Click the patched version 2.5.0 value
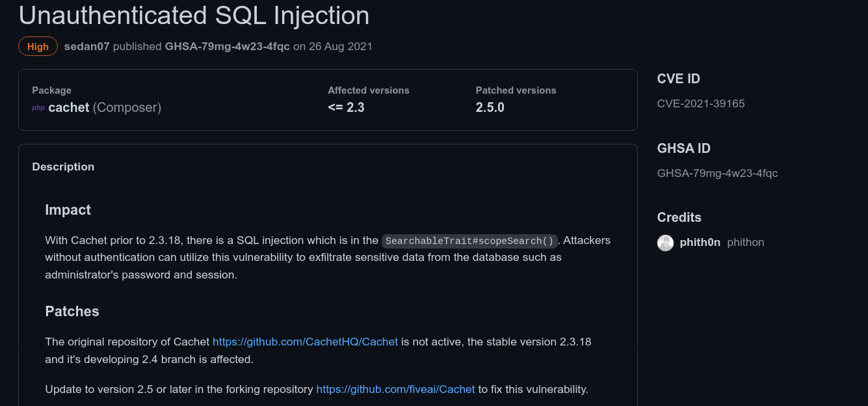Image resolution: width=868 pixels, height=406 pixels. pyautogui.click(x=490, y=107)
